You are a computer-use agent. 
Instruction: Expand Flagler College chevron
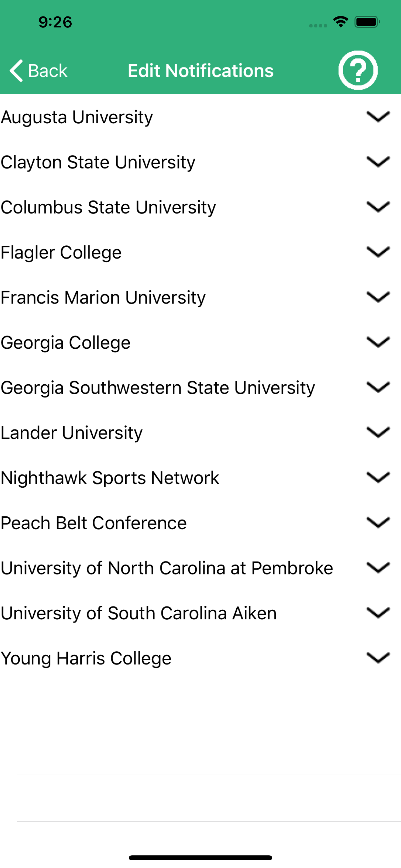point(378,252)
